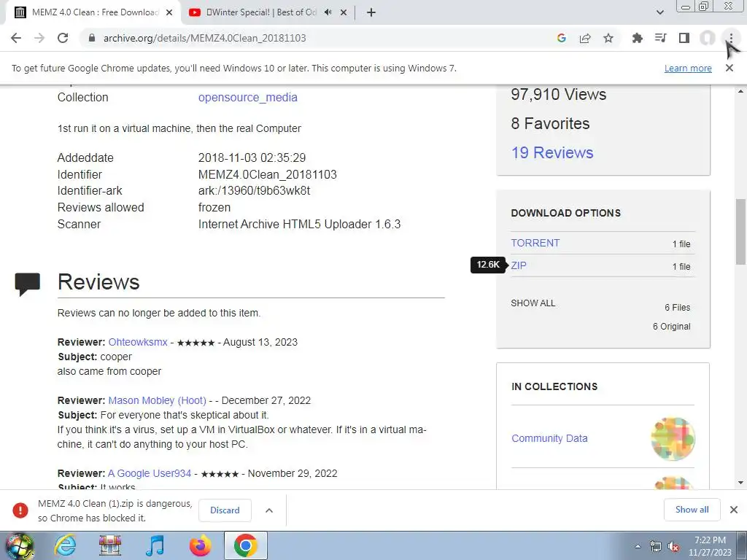Open the muted volume tray icon
This screenshot has height=560, width=747.
(x=673, y=546)
